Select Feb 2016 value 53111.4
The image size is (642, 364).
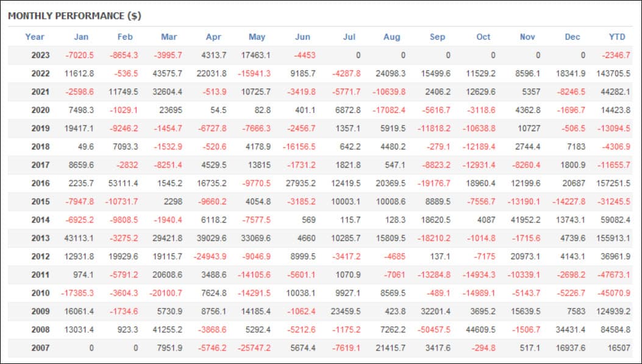[x=123, y=184]
